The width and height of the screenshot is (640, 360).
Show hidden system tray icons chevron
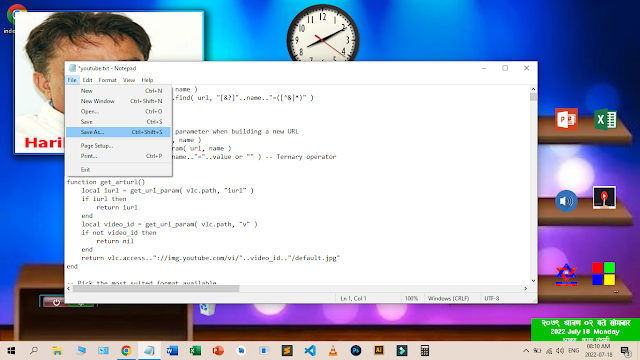[526, 351]
